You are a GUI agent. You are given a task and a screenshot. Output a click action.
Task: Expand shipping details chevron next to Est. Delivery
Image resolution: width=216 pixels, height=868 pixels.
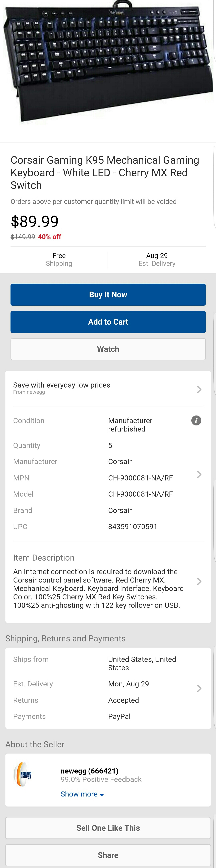point(199,688)
